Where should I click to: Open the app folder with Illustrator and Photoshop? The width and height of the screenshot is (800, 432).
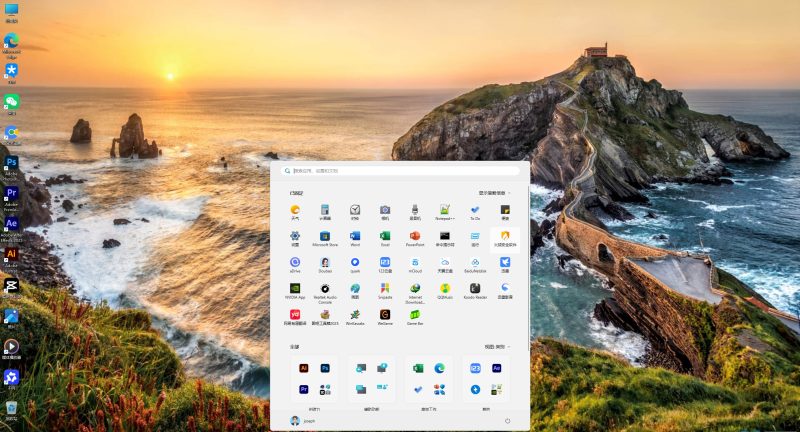point(314,378)
